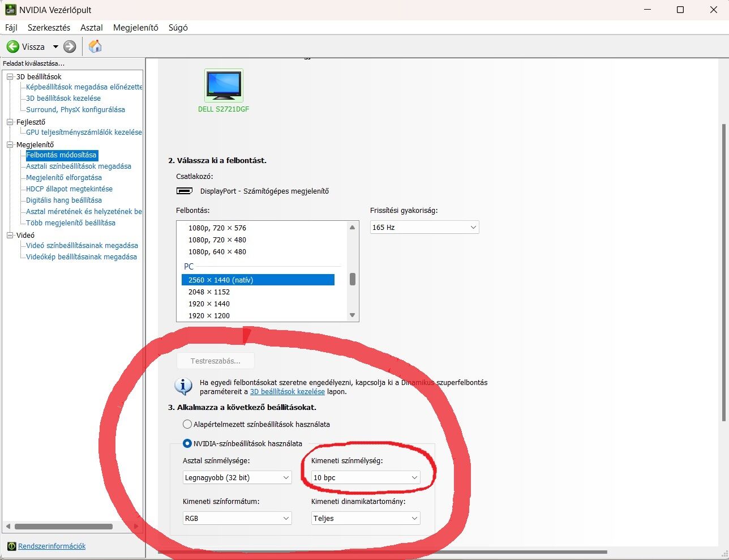Open the Súgó menu
The width and height of the screenshot is (729, 560).
point(178,27)
